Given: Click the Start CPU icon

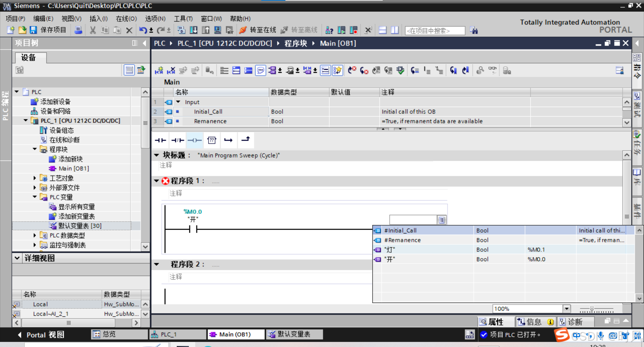Looking at the screenshot, I should point(341,30).
